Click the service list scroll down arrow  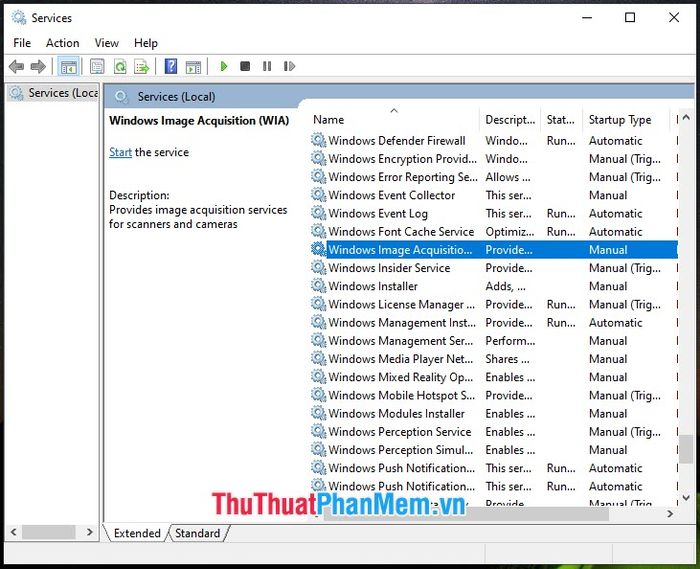686,497
